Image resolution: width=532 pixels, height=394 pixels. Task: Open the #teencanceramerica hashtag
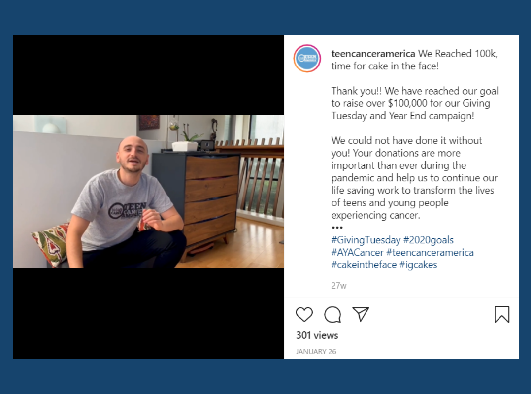[x=430, y=253]
